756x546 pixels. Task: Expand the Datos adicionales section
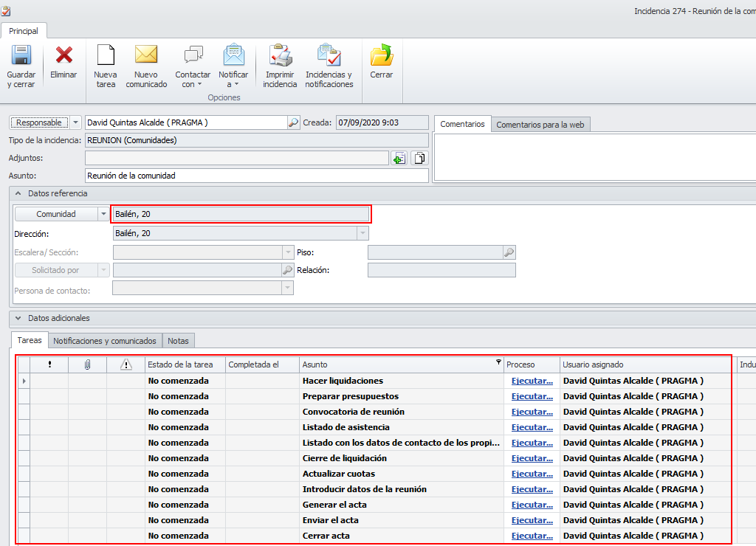click(x=18, y=318)
